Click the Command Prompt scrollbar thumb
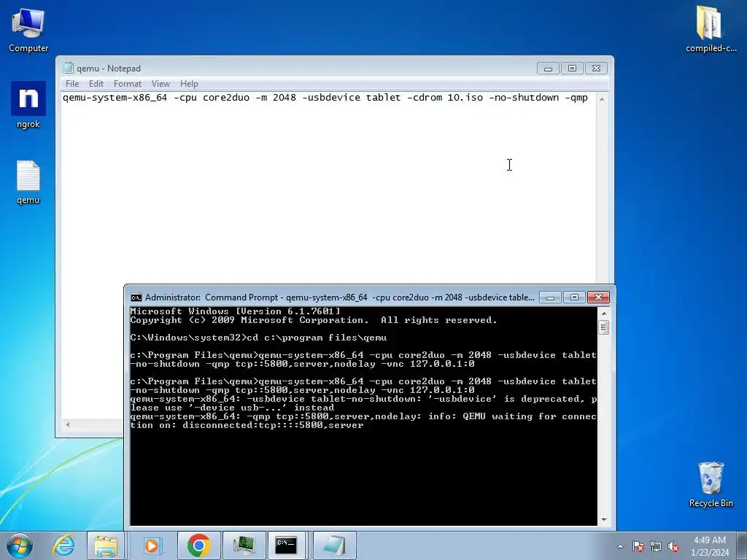Viewport: 747px width, 560px height. (603, 327)
